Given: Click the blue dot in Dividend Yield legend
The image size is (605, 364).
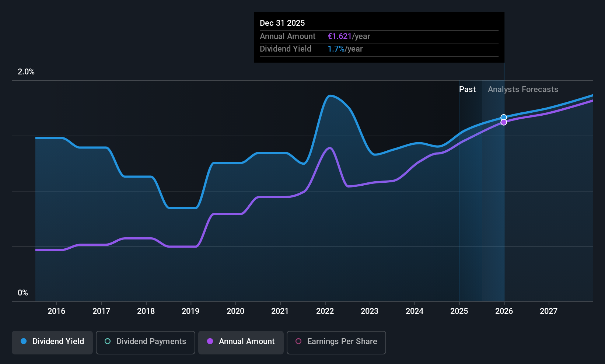Looking at the screenshot, I should pyautogui.click(x=24, y=341).
